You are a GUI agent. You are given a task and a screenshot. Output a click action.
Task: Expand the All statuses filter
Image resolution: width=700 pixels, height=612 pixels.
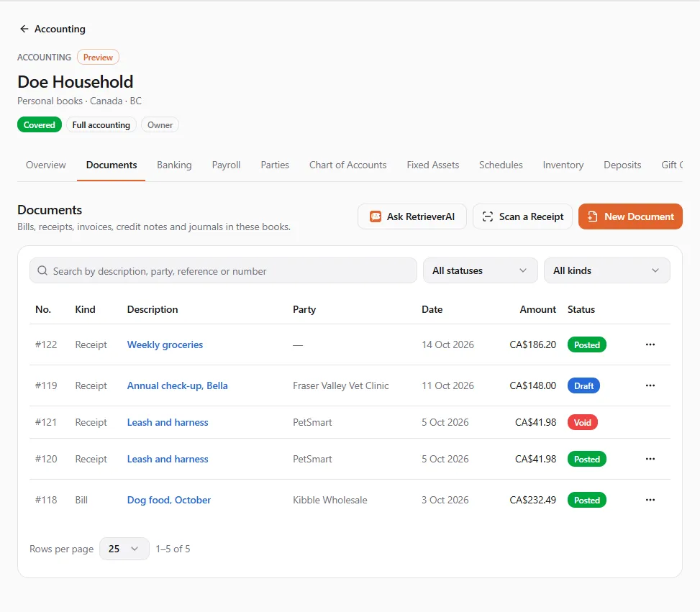(481, 270)
